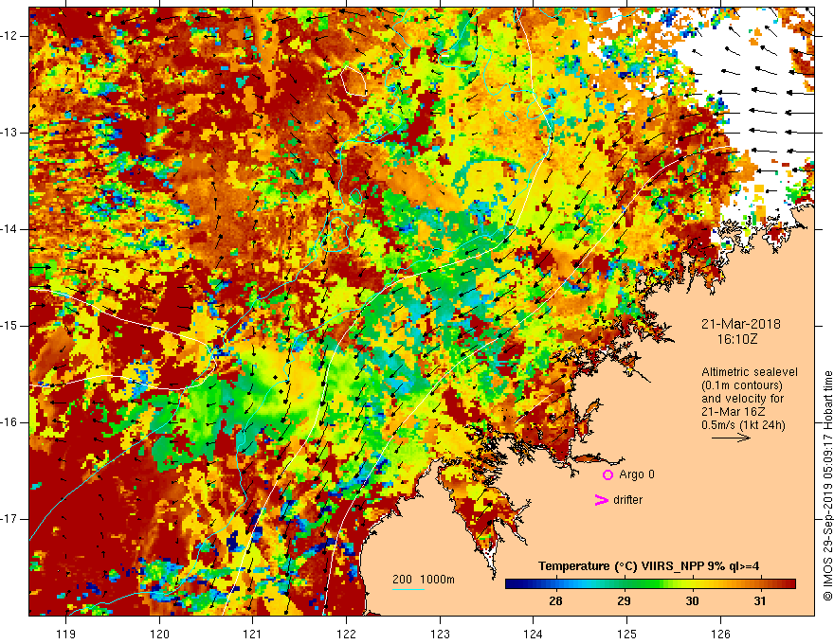Click the longitude axis label 125
Viewport: 834px width, 644px height.
click(627, 634)
